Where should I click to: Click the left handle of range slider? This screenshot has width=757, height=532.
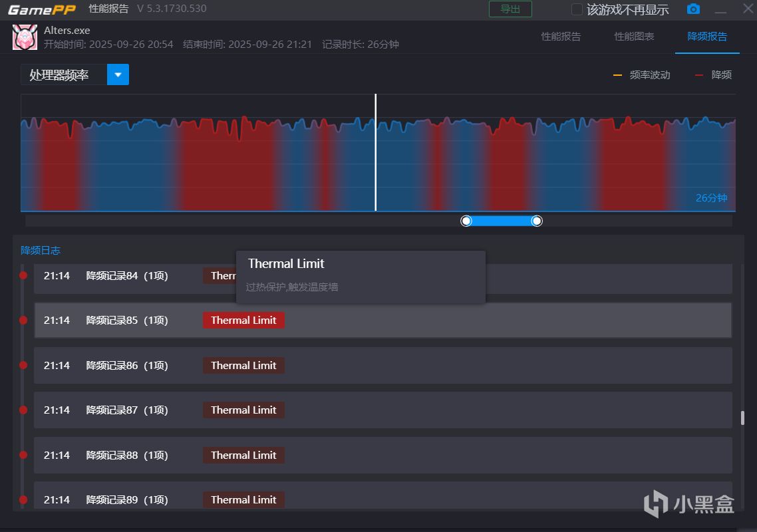466,221
